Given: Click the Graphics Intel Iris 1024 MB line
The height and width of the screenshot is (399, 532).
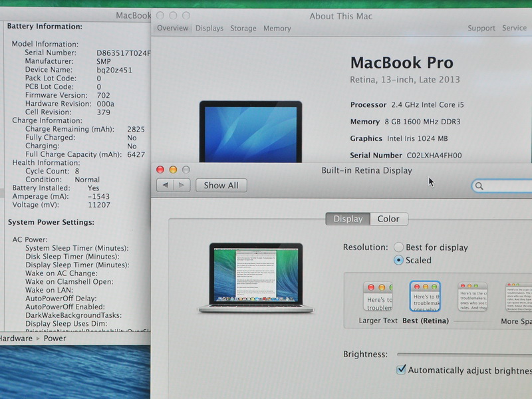Looking at the screenshot, I should pyautogui.click(x=399, y=138).
